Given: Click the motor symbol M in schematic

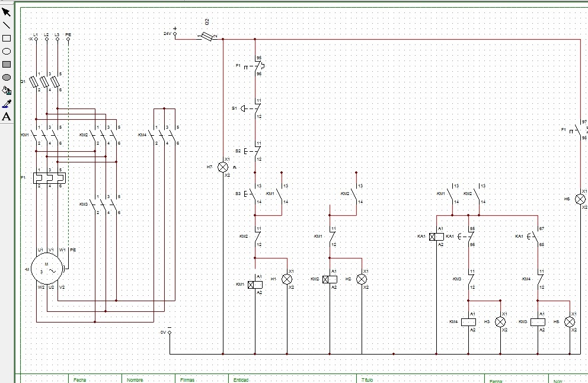Looking at the screenshot, I should 46,269.
